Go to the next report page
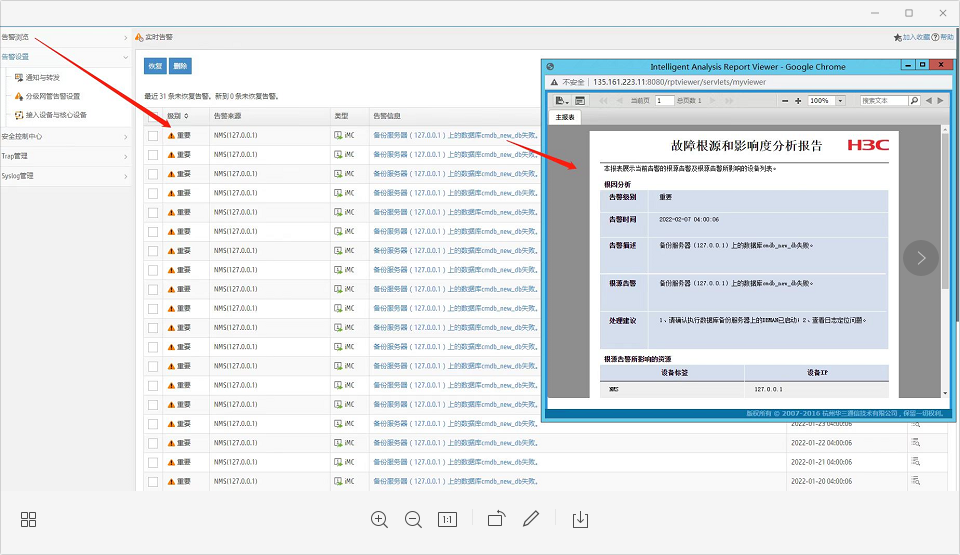 tap(712, 100)
